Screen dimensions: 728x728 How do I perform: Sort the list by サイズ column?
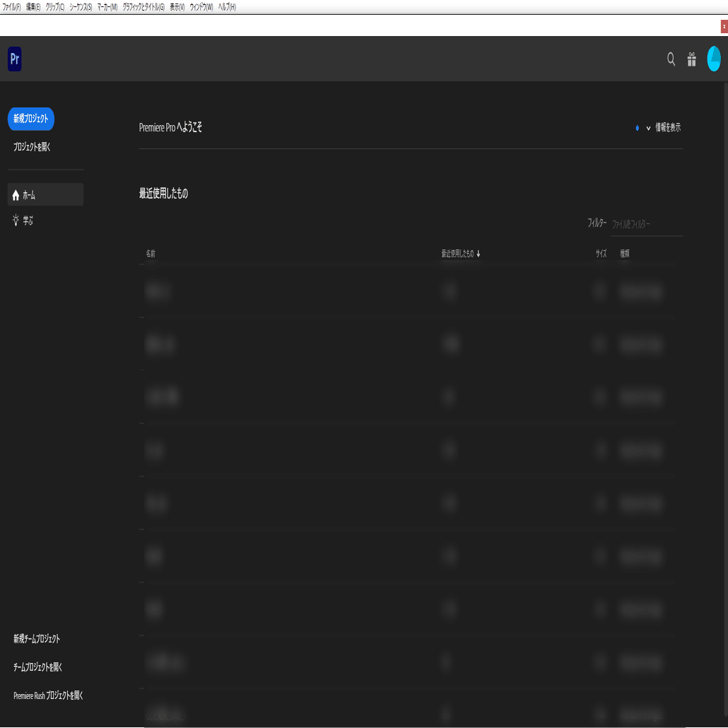tap(601, 254)
